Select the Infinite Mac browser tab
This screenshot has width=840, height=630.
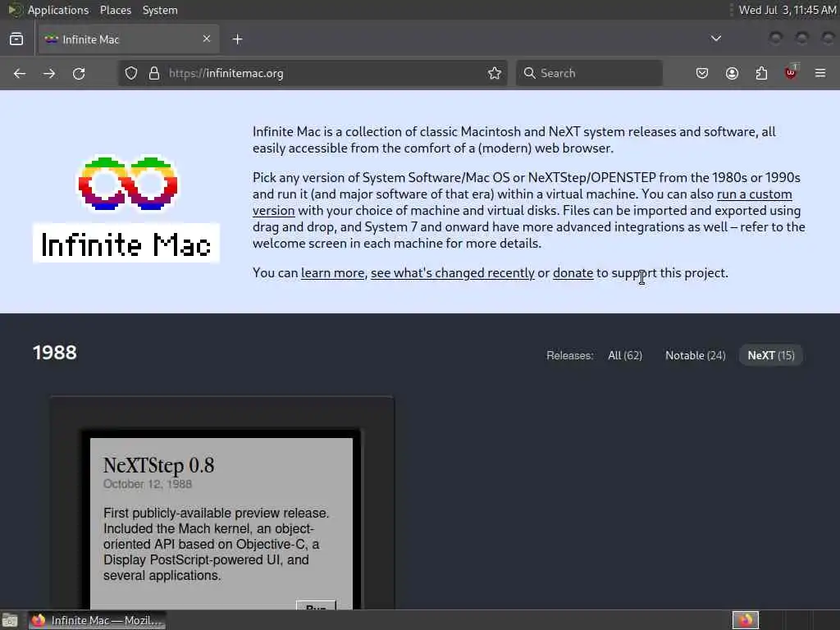pyautogui.click(x=129, y=39)
